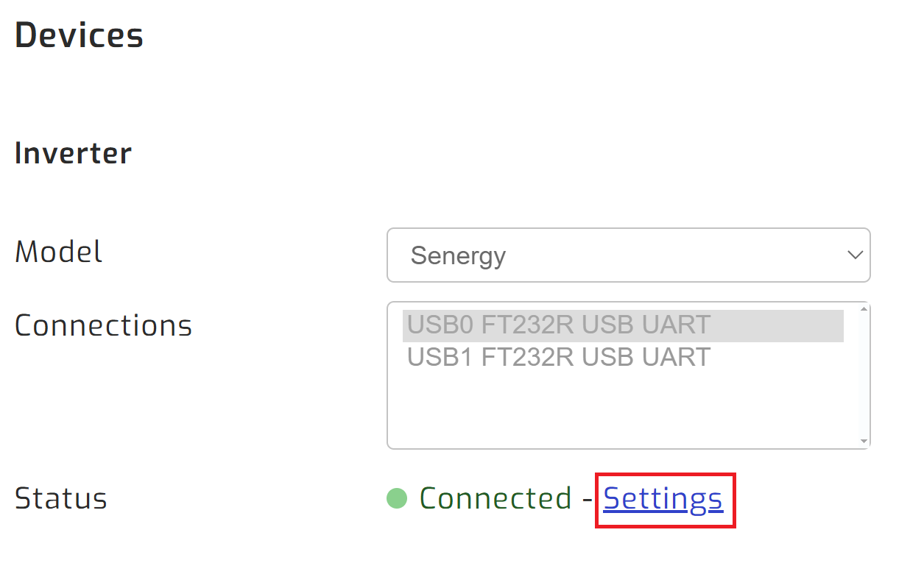The width and height of the screenshot is (924, 566).
Task: Click the Devices page heading
Action: point(78,34)
